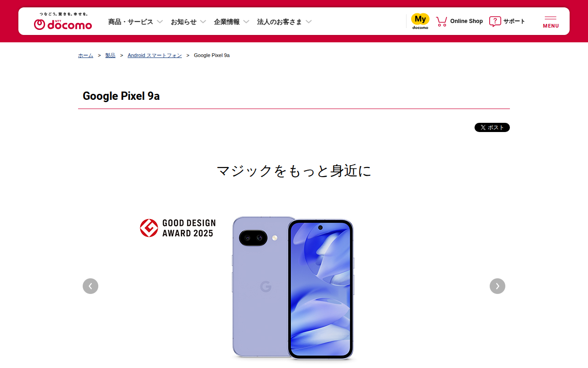The image size is (588, 368).
Task: Click the NTT docomo logo
Action: click(x=63, y=21)
